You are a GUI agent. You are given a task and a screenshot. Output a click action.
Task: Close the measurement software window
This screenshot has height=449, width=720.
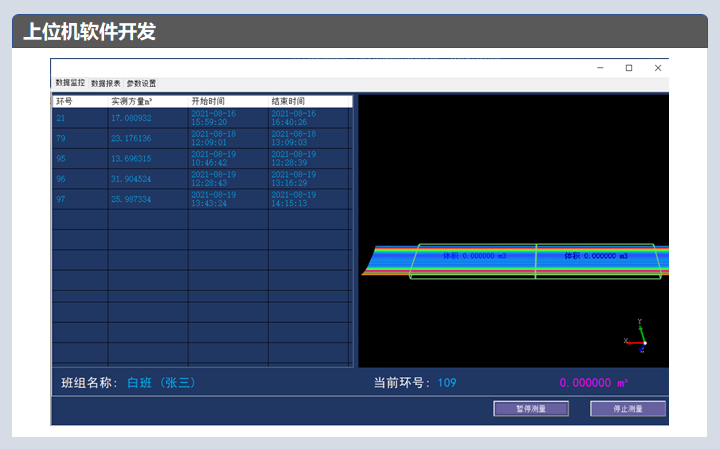(658, 68)
